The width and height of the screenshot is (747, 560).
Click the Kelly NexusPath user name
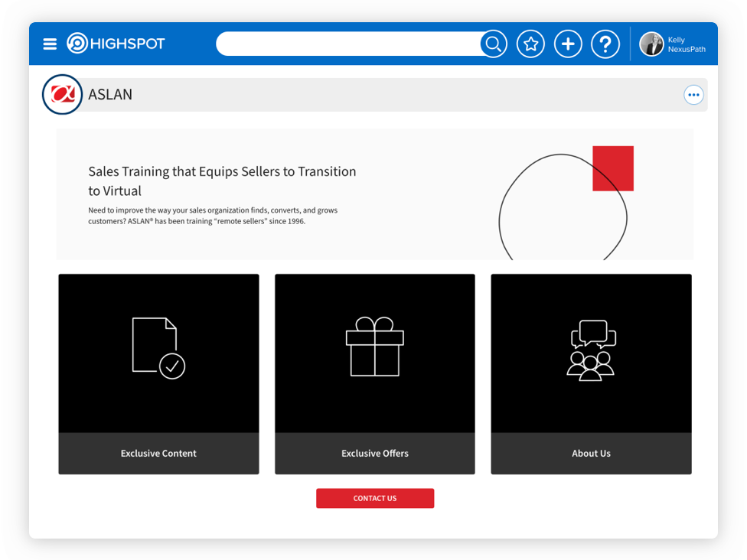(686, 44)
